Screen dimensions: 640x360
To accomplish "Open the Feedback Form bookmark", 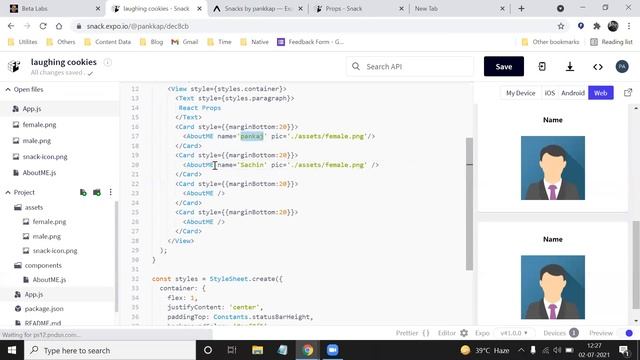I will tap(311, 42).
